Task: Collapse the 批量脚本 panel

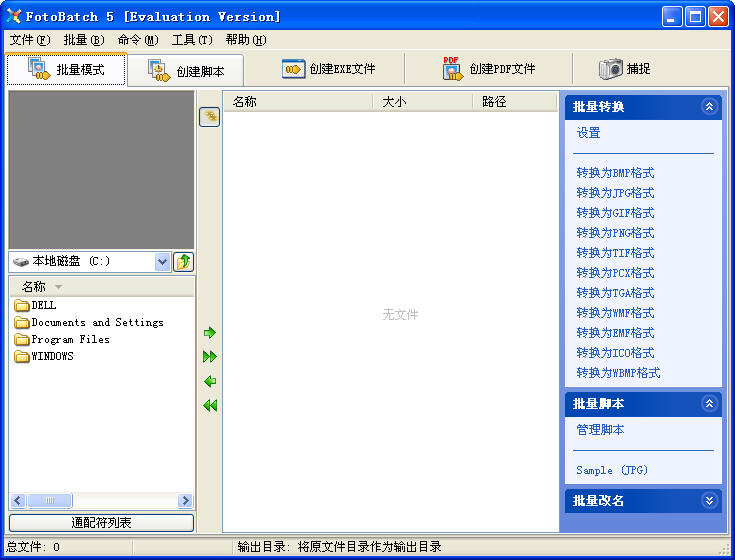Action: pos(709,403)
